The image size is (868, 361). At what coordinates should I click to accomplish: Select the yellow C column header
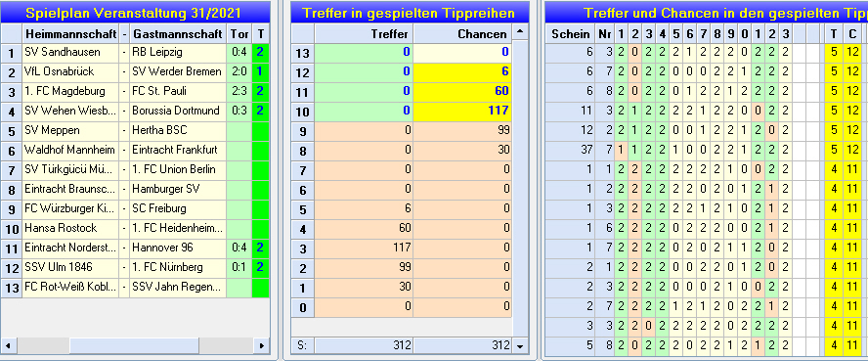click(x=852, y=34)
